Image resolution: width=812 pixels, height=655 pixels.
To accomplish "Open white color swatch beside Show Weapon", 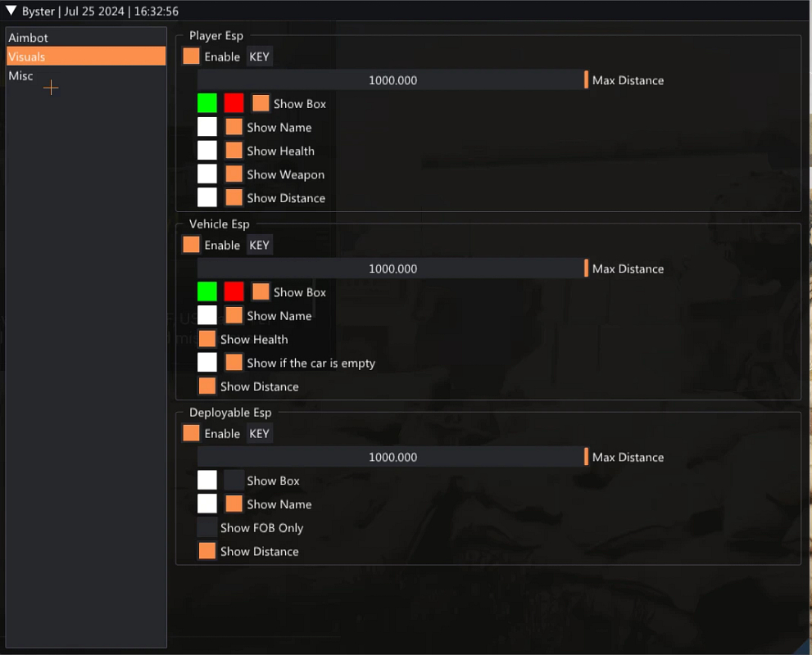I will (x=207, y=174).
